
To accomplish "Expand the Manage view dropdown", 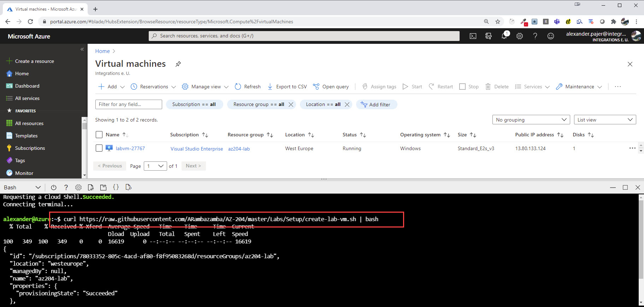I will 226,87.
